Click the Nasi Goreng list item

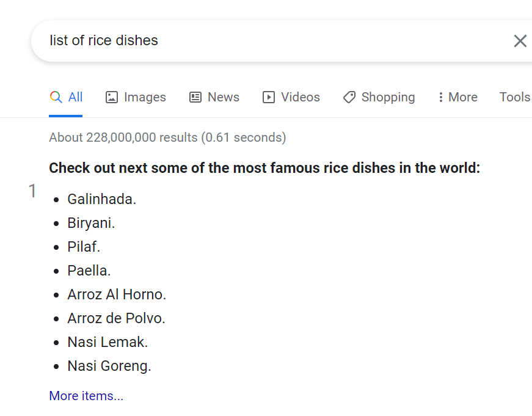tap(109, 367)
